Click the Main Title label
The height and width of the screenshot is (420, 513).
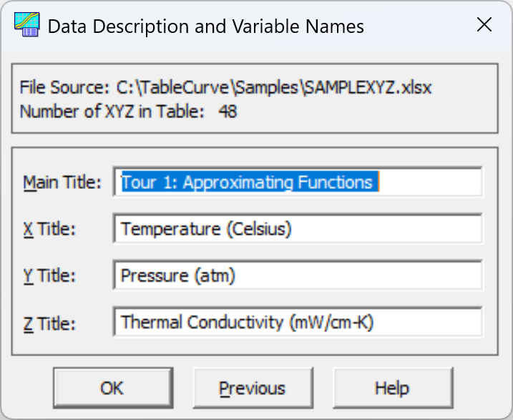tap(62, 182)
